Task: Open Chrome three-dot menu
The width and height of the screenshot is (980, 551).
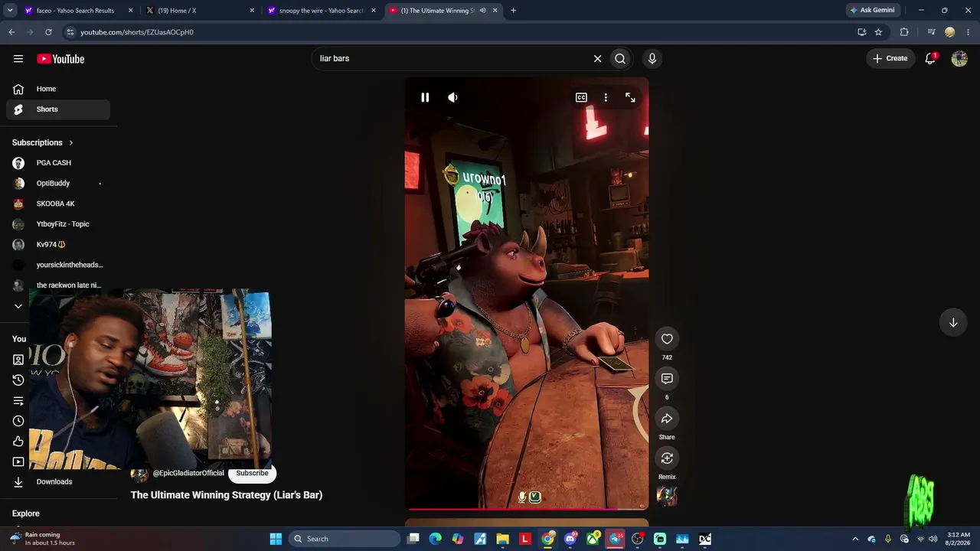Action: (969, 32)
